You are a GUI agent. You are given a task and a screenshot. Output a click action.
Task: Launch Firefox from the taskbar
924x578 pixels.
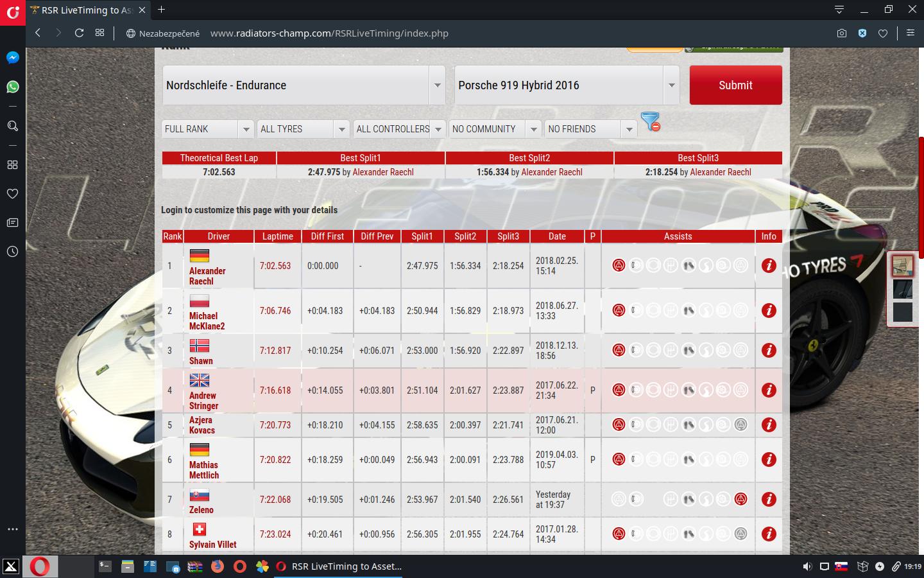coord(218,566)
